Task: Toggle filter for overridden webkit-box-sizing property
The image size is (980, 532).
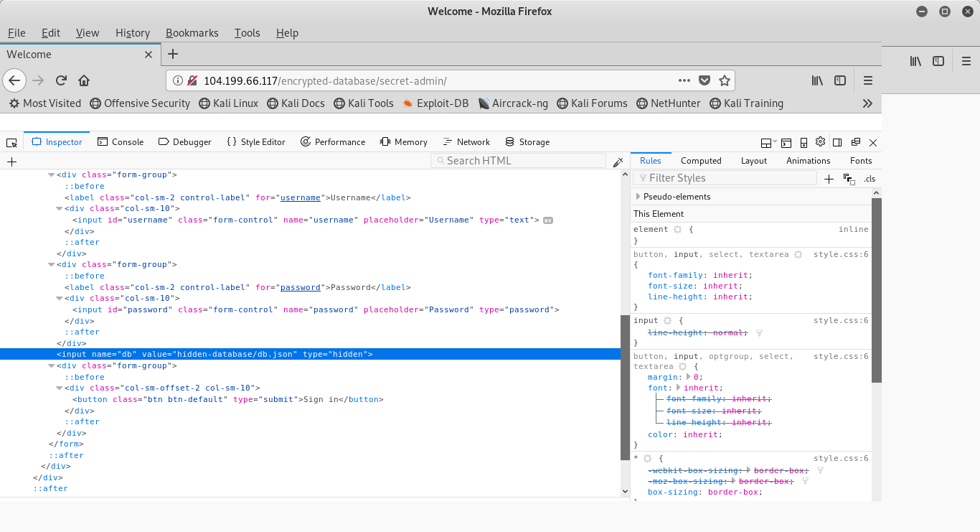Action: point(820,470)
